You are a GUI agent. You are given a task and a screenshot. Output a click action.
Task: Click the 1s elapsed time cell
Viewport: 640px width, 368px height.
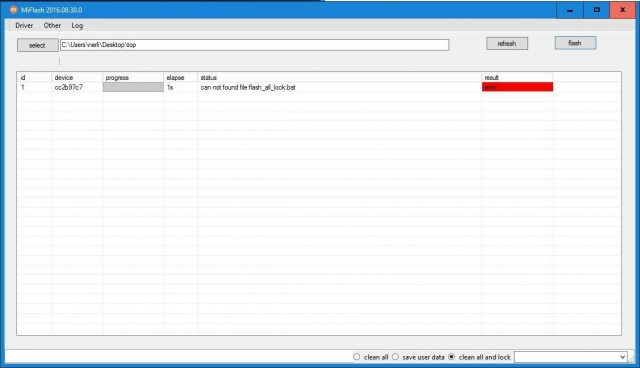click(x=180, y=87)
